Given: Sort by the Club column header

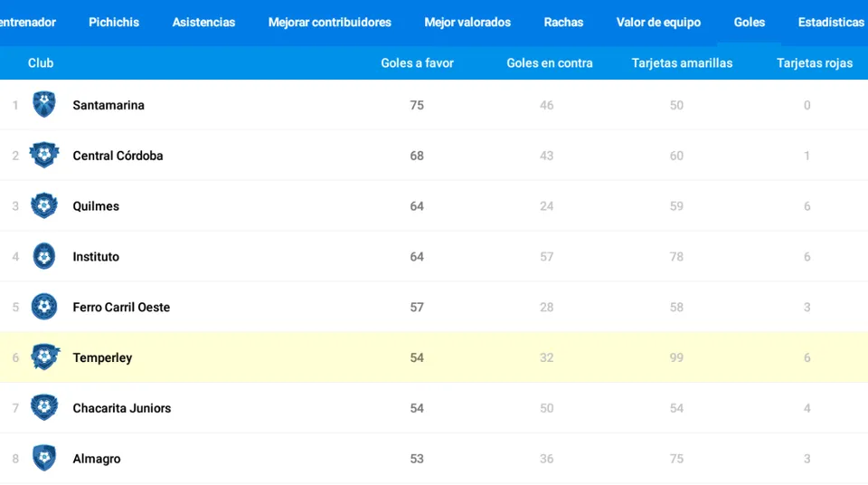Looking at the screenshot, I should (41, 63).
